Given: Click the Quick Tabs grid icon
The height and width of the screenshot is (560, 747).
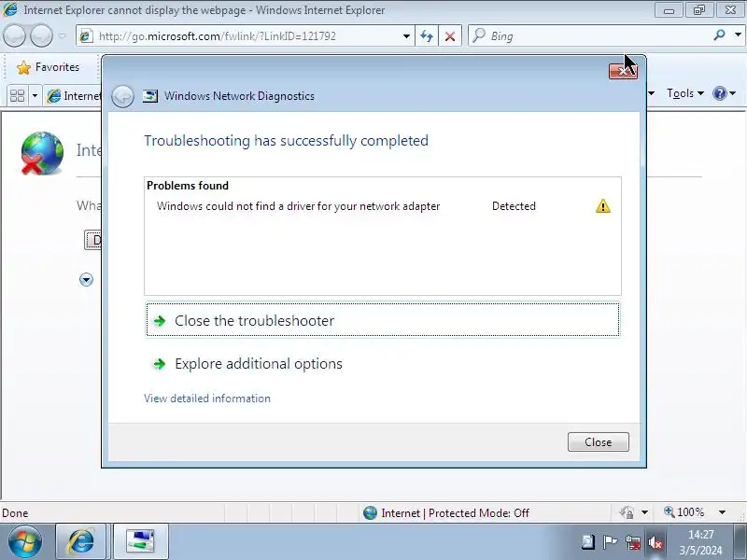Looking at the screenshot, I should pos(18,96).
